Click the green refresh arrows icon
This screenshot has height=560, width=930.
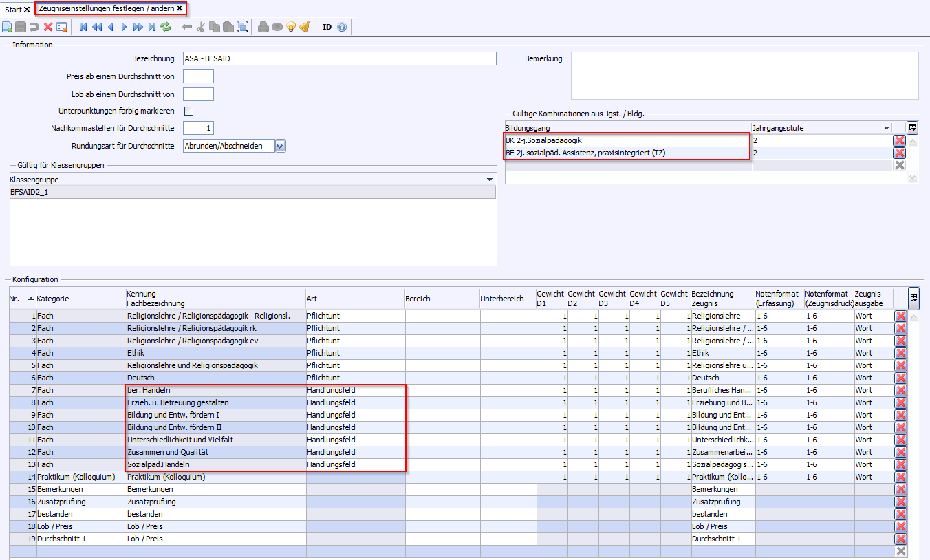tap(166, 27)
